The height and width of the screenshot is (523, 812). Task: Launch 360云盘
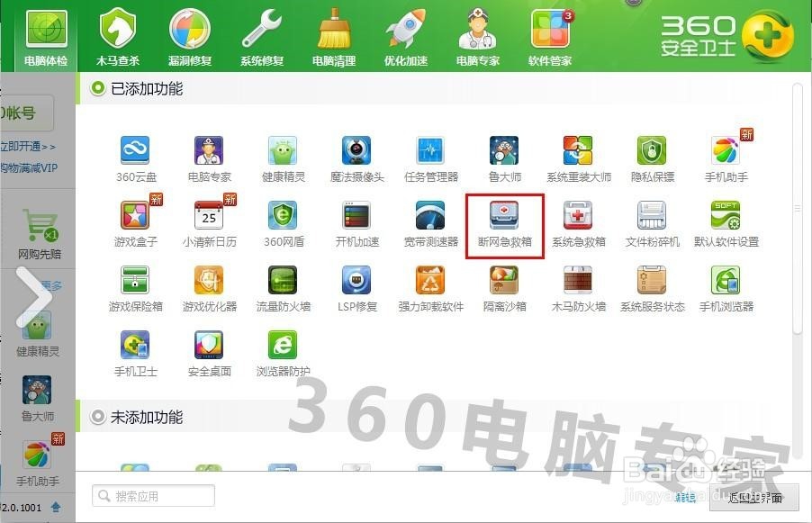136,158
